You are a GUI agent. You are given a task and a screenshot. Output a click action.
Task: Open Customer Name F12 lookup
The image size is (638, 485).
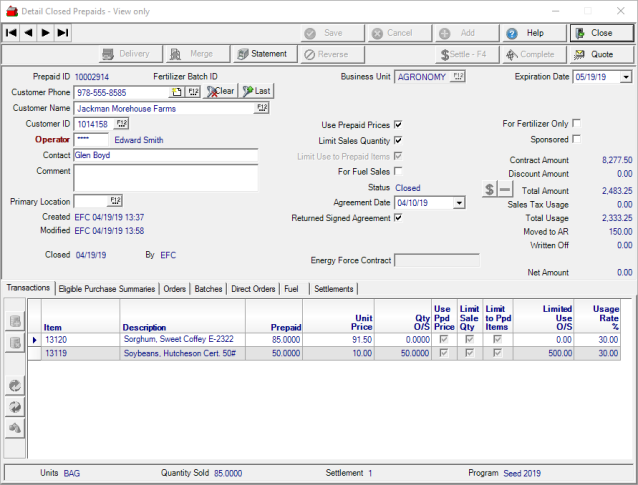(262, 108)
